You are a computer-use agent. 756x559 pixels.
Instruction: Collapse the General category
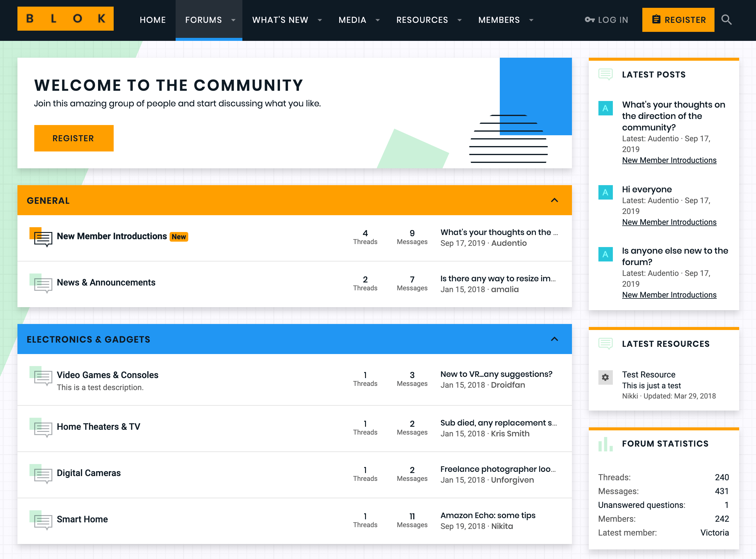[554, 200]
